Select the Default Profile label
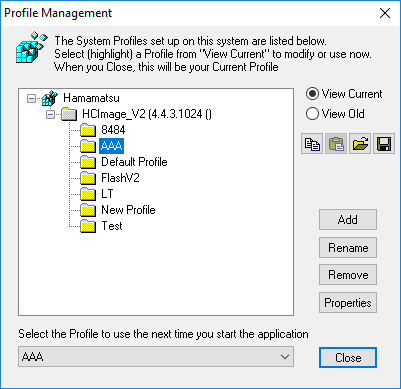401x389 pixels. point(134,162)
